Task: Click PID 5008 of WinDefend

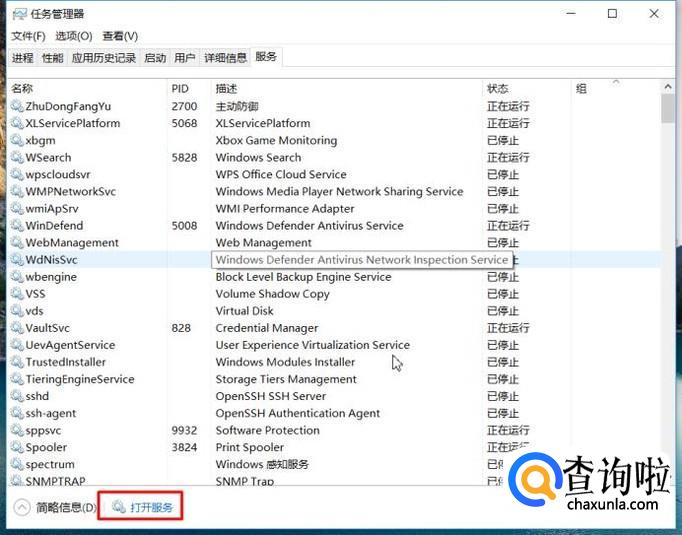Action: [x=184, y=226]
